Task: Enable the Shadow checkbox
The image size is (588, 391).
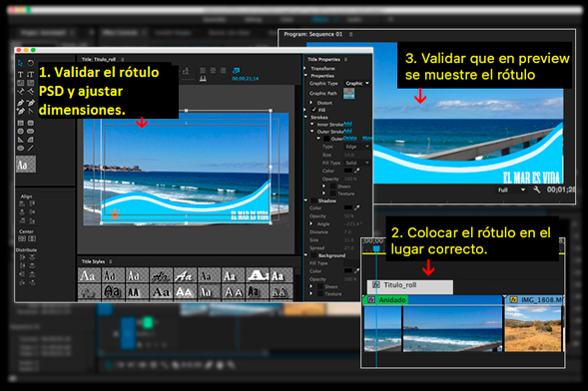Action: pyautogui.click(x=313, y=200)
